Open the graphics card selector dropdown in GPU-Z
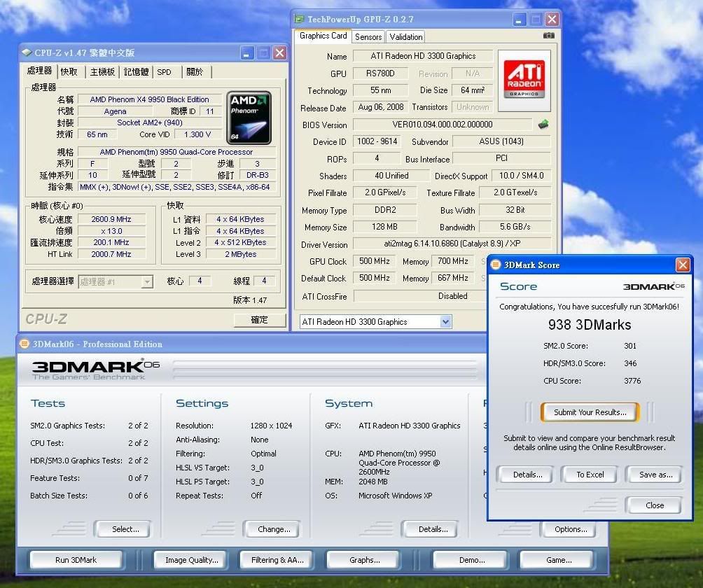Viewport: 703px width, 588px height. (x=445, y=321)
